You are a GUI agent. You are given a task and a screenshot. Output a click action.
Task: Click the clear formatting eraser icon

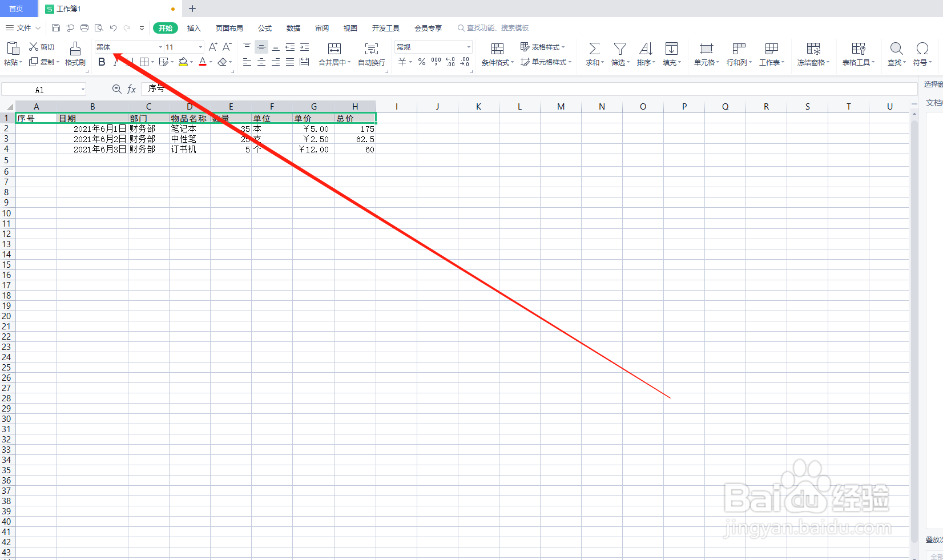point(223,62)
